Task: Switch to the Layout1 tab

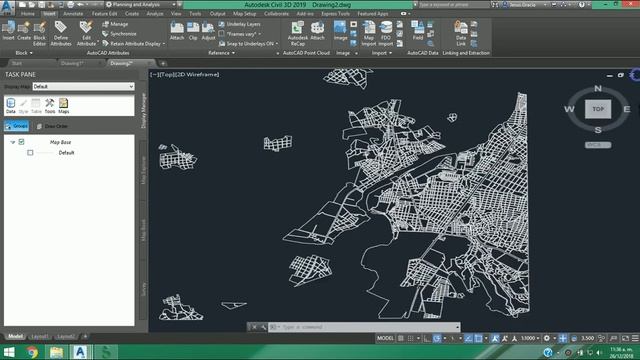Action: pos(40,336)
